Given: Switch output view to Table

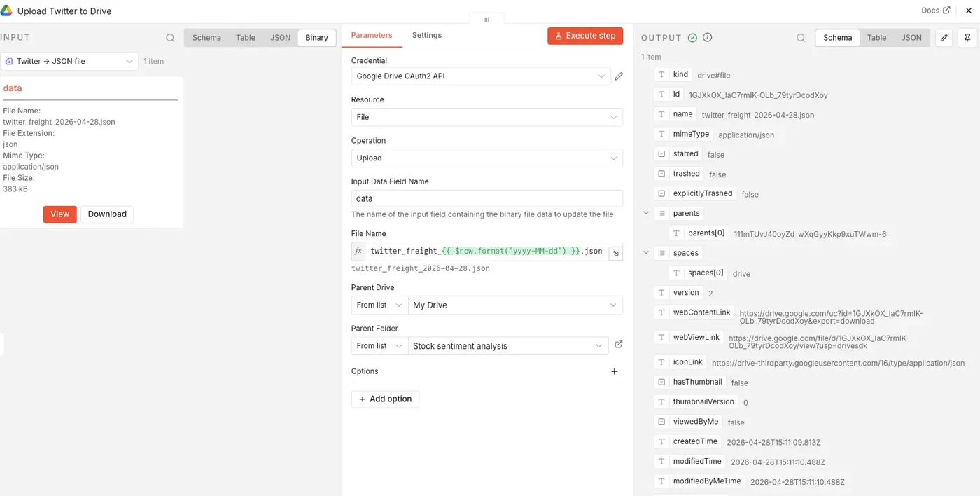Looking at the screenshot, I should pyautogui.click(x=877, y=38).
